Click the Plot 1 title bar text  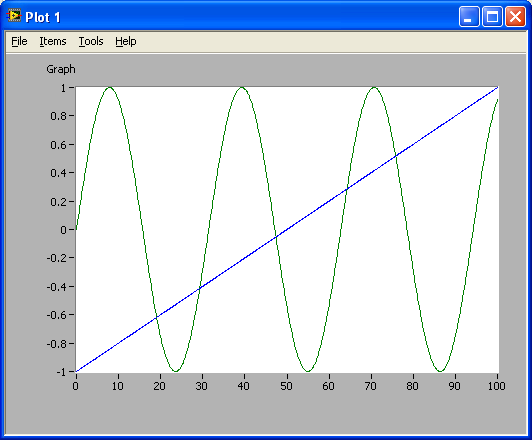coord(43,17)
